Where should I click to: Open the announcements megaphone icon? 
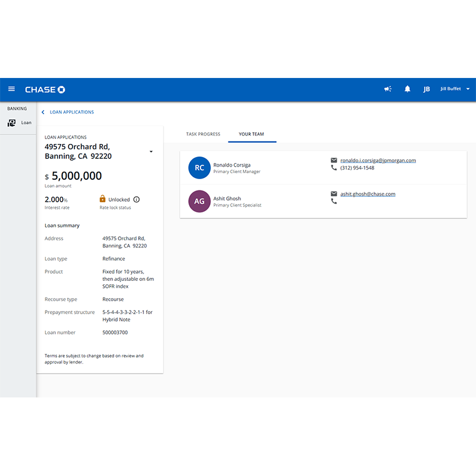click(388, 89)
